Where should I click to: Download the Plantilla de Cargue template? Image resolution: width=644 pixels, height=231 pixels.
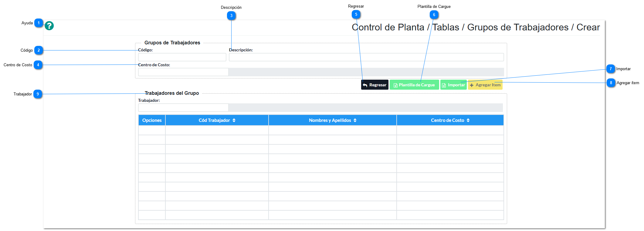click(414, 85)
